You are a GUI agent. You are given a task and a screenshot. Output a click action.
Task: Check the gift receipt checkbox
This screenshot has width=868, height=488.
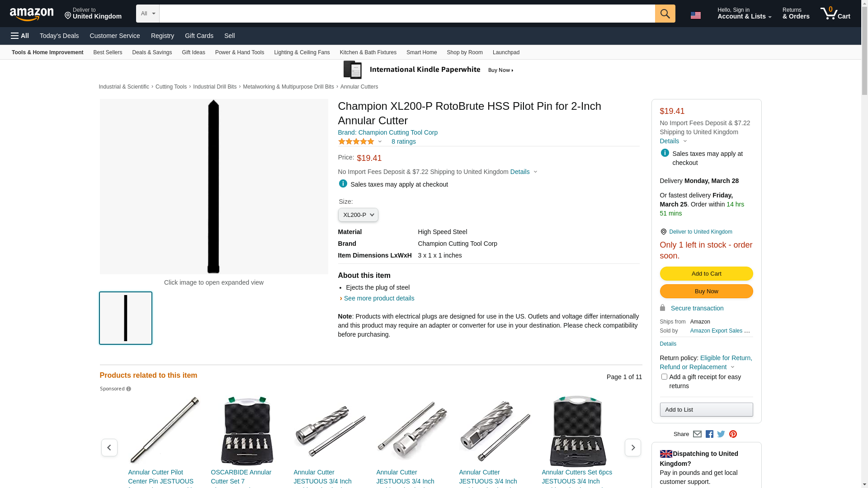(664, 377)
